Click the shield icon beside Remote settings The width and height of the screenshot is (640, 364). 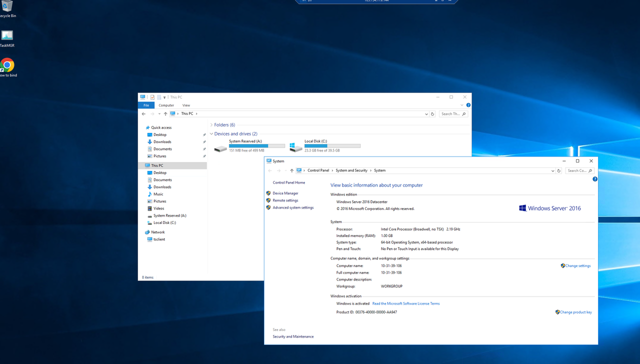pos(268,200)
